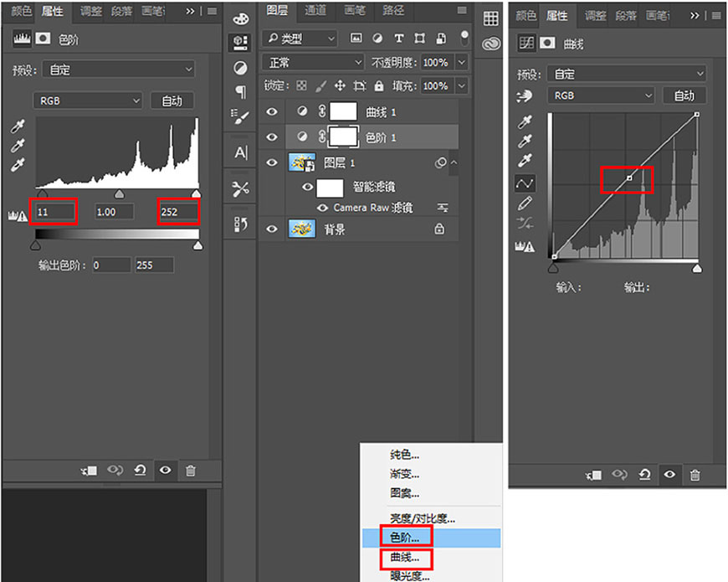
Task: Lock transparent pixels in Layers panel
Action: (x=302, y=85)
